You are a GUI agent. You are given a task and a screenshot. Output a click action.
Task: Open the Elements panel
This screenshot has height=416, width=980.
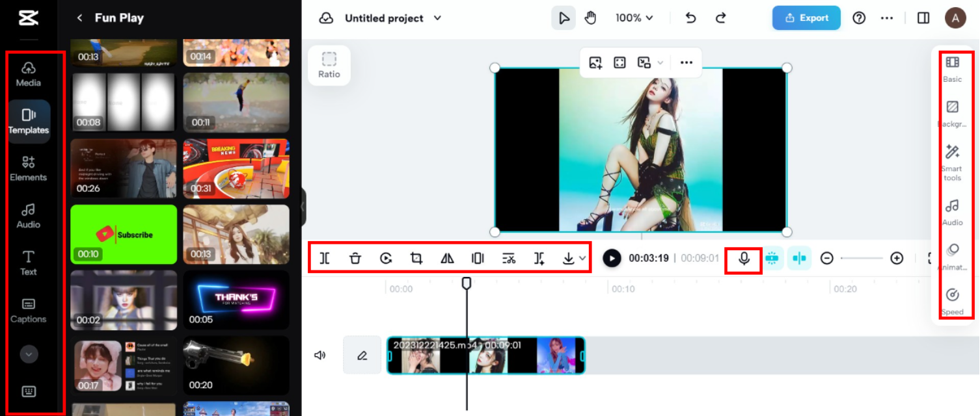pos(28,168)
